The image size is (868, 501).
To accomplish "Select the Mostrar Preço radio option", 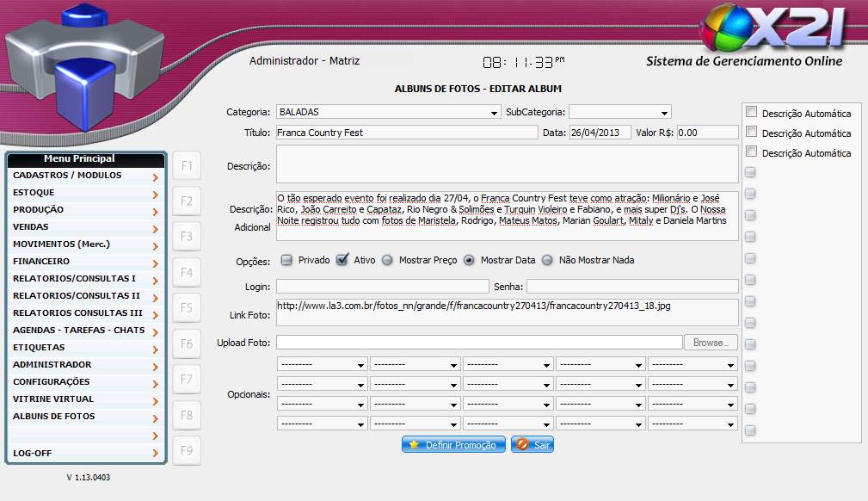I will click(x=387, y=260).
